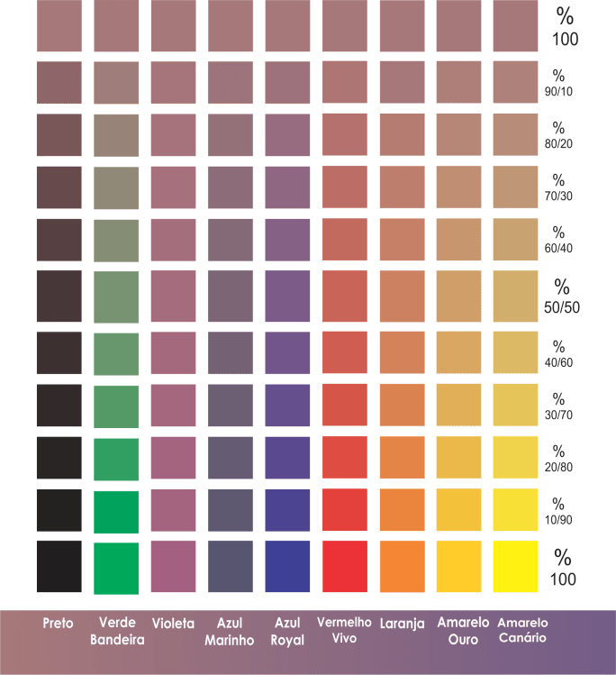Click the Laranja swatch in the 40/60 row
616x675 pixels.
402,352
